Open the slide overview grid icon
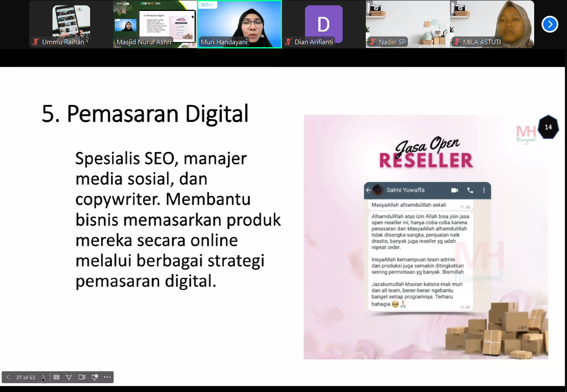This screenshot has height=392, width=567. 56,377
